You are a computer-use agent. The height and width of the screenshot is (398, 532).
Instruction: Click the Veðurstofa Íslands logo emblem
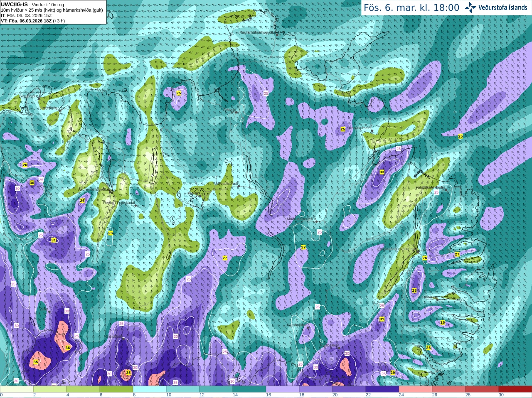[x=470, y=7]
